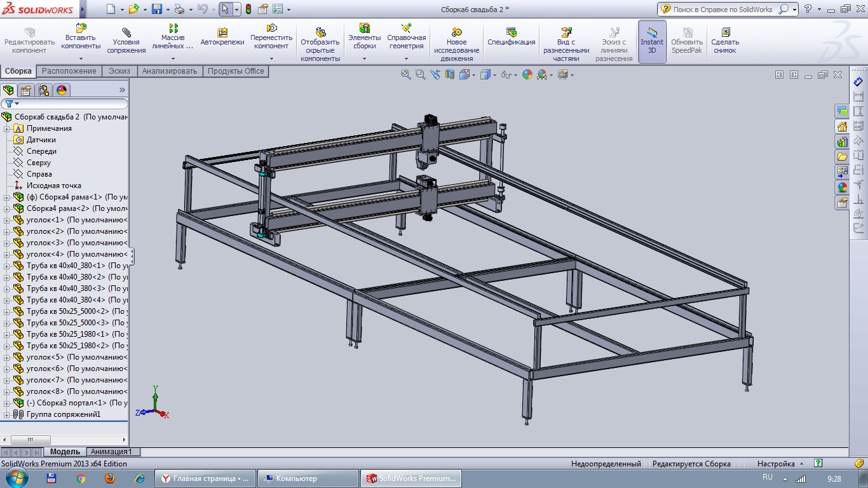Open the ConfigurationManager tab icon
The image size is (868, 488).
(43, 90)
